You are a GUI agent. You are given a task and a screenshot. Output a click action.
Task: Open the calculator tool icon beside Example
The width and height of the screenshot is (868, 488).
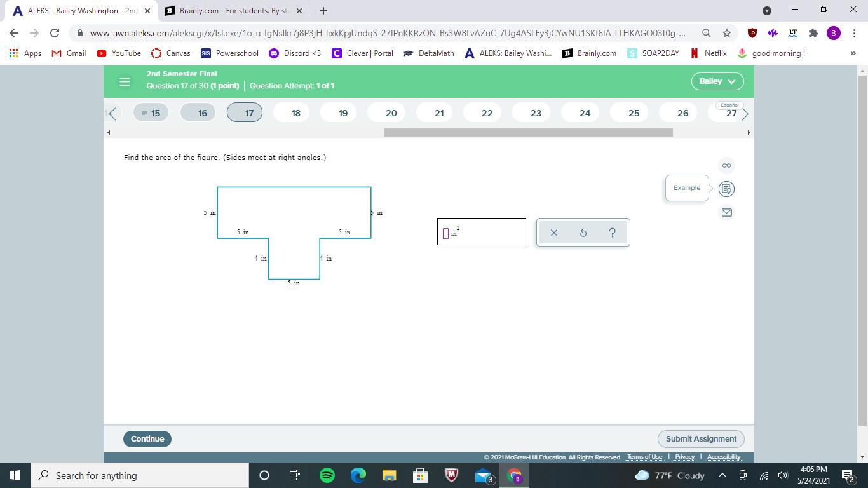726,189
